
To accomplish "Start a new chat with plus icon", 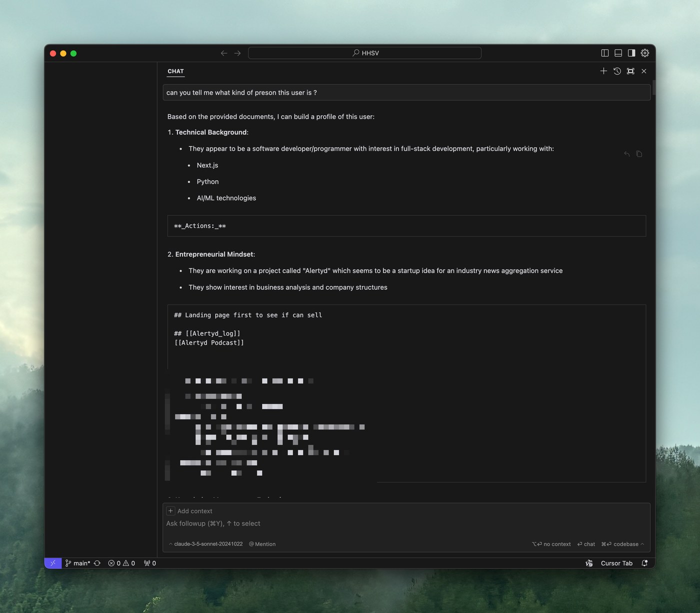I will (x=603, y=71).
